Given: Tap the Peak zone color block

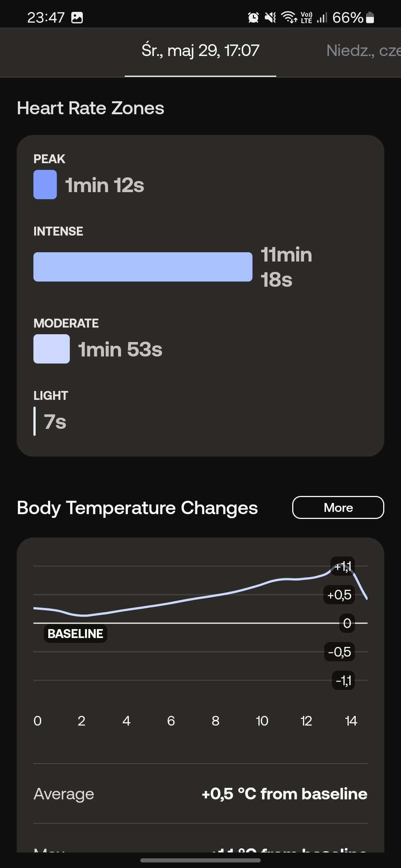Looking at the screenshot, I should 45,184.
